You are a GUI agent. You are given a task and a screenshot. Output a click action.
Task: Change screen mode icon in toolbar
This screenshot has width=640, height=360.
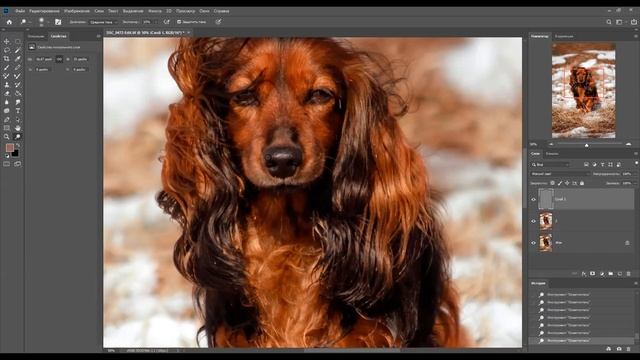pyautogui.click(x=18, y=164)
